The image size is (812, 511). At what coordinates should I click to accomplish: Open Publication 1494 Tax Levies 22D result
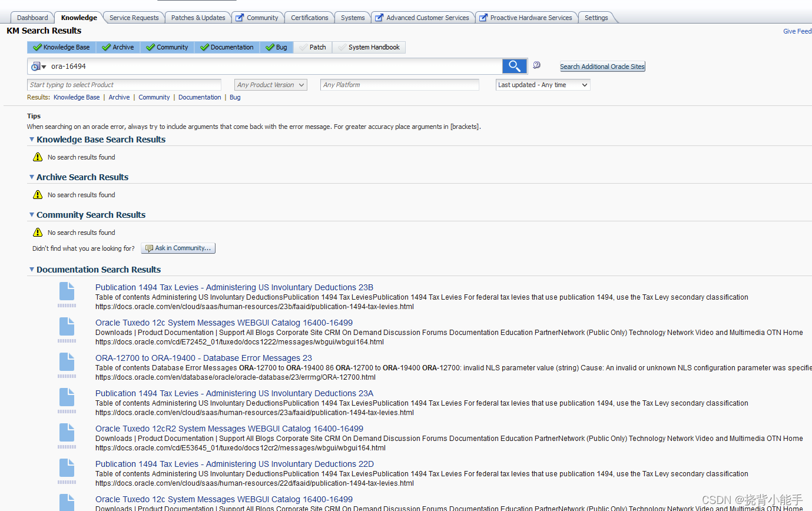234,464
